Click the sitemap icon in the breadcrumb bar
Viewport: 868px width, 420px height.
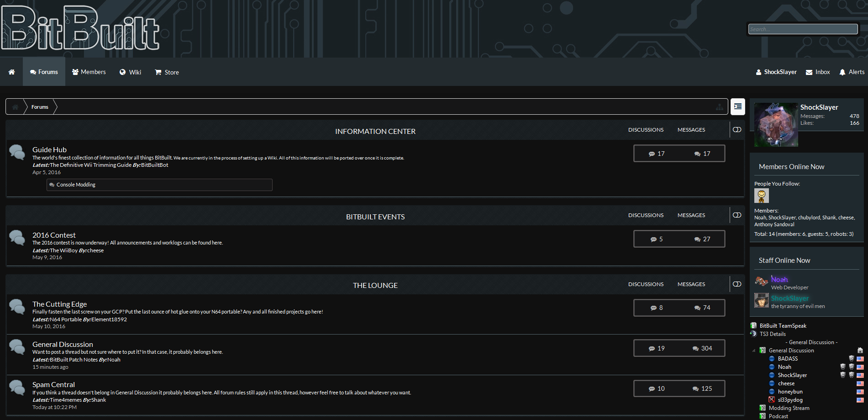tap(719, 107)
